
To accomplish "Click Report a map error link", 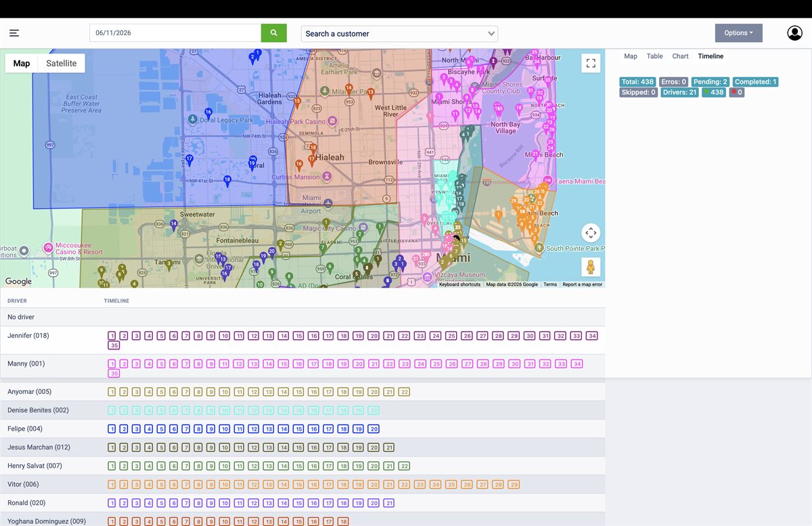I will [582, 284].
